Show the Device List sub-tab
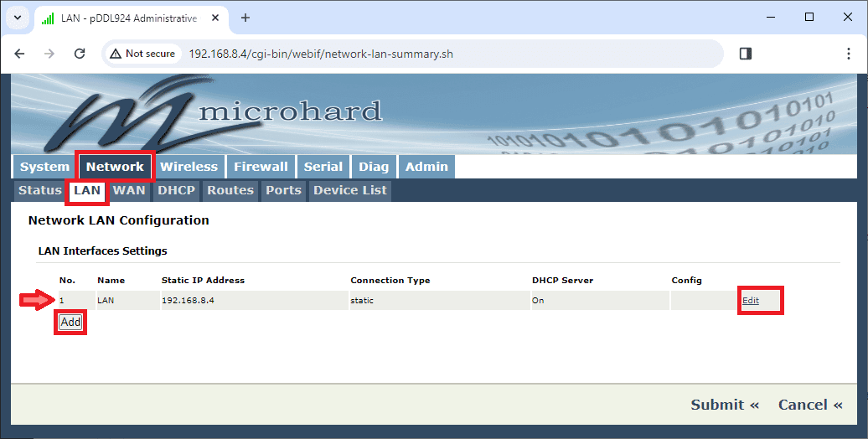The image size is (868, 439). tap(349, 190)
